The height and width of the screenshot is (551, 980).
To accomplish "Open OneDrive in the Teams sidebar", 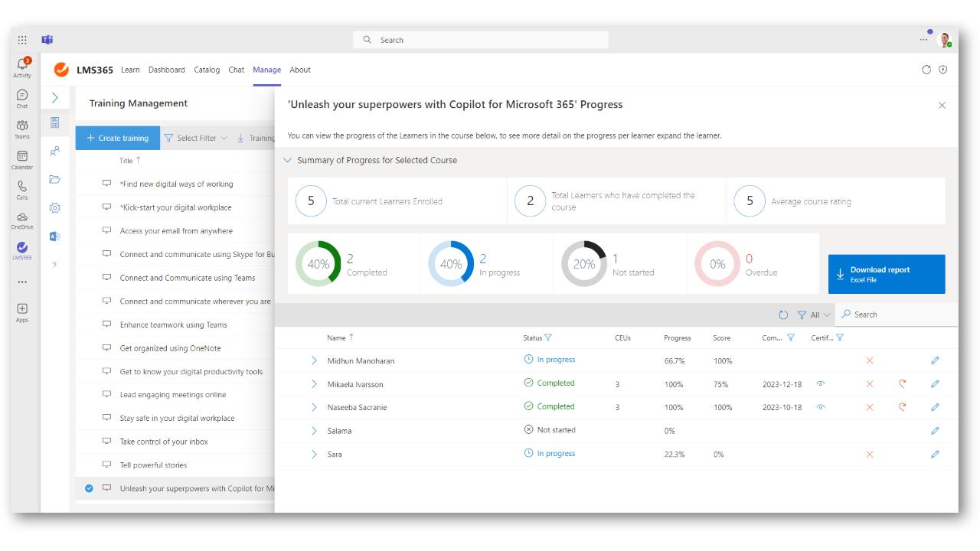I will click(22, 220).
